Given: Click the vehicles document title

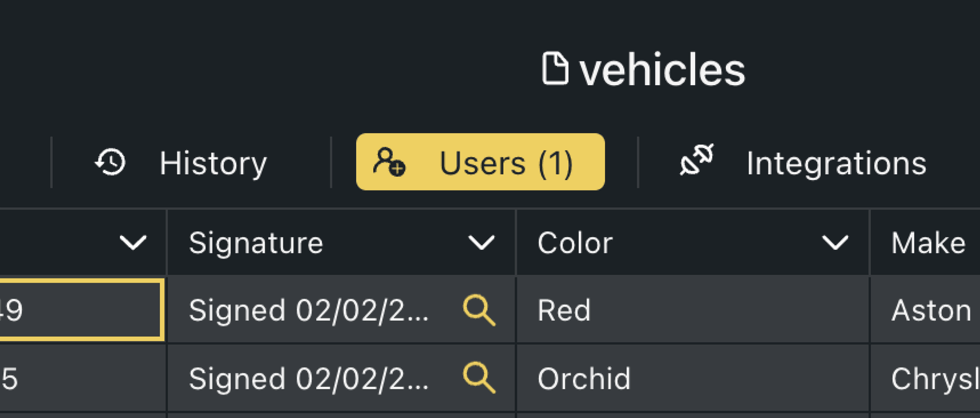Looking at the screenshot, I should click(x=663, y=69).
